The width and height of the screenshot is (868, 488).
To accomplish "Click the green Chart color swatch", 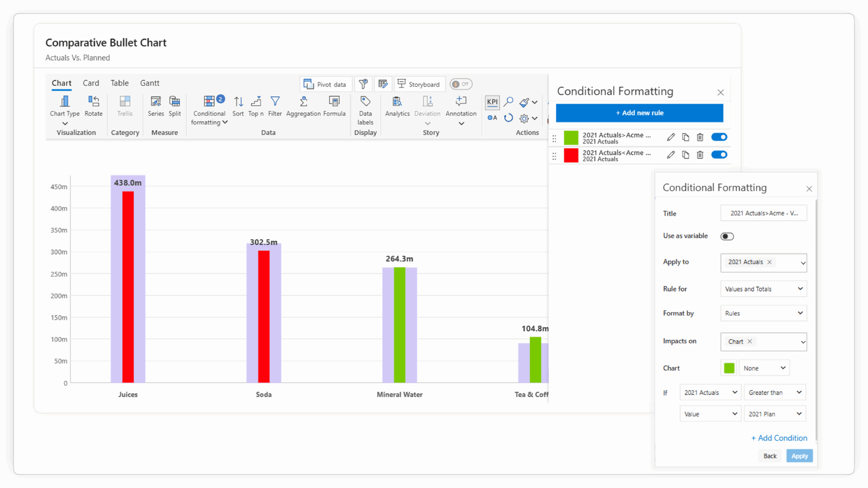I will pyautogui.click(x=729, y=368).
